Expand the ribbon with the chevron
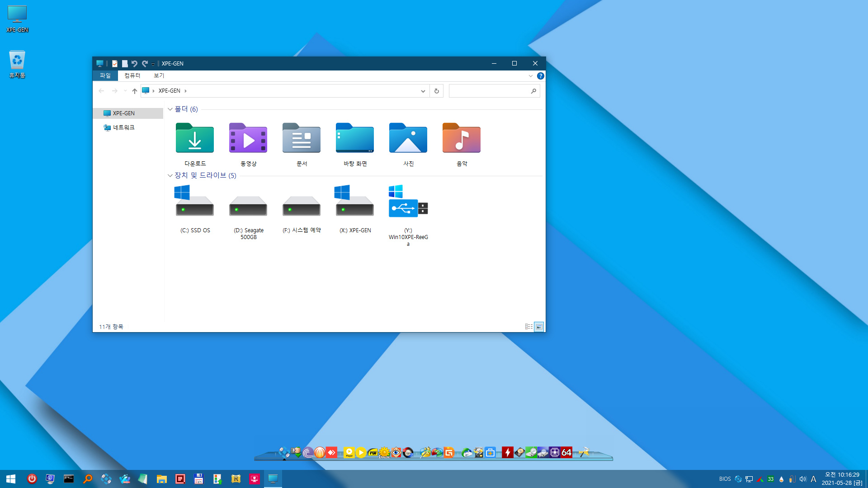The image size is (868, 488). click(531, 76)
